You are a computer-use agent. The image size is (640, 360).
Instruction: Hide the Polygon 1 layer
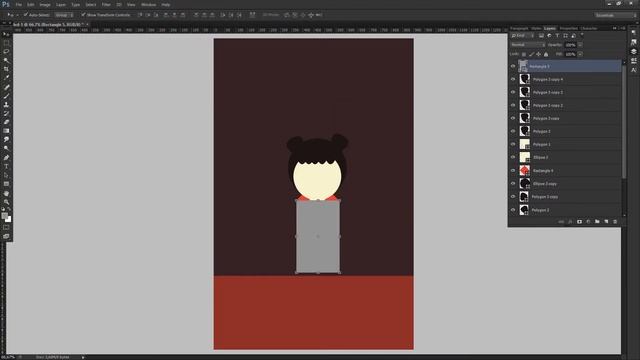[x=513, y=144]
